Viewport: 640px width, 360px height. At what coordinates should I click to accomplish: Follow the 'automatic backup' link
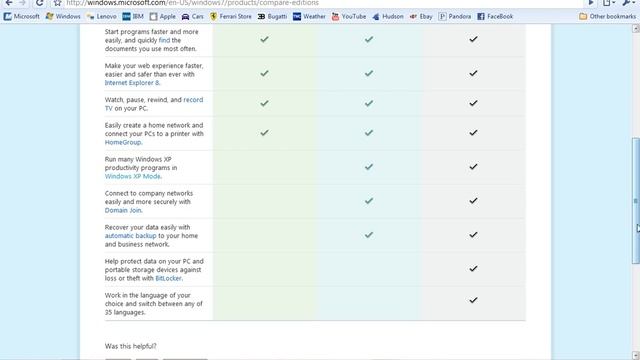[131, 236]
